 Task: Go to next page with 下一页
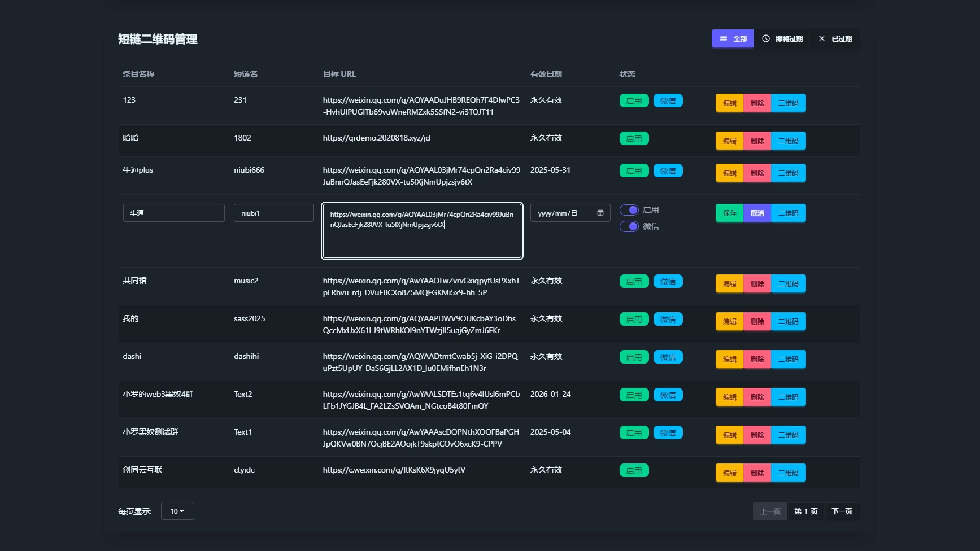[x=842, y=511]
